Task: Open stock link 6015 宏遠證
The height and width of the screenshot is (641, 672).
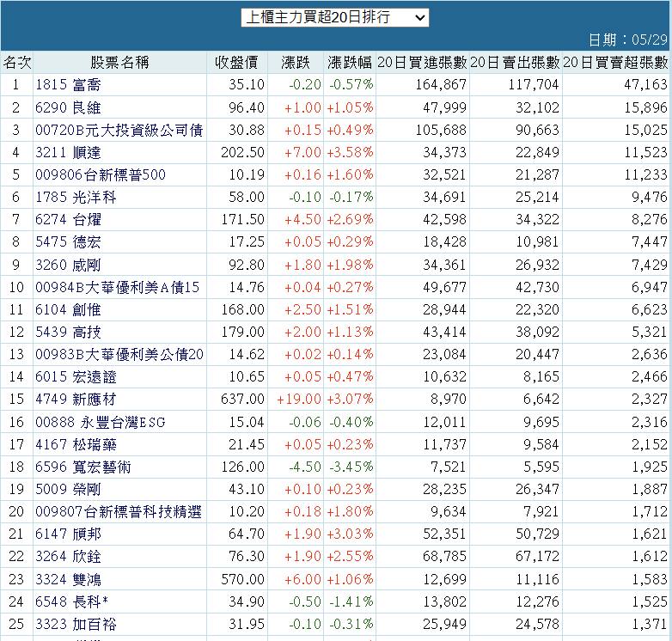Action: click(x=76, y=376)
